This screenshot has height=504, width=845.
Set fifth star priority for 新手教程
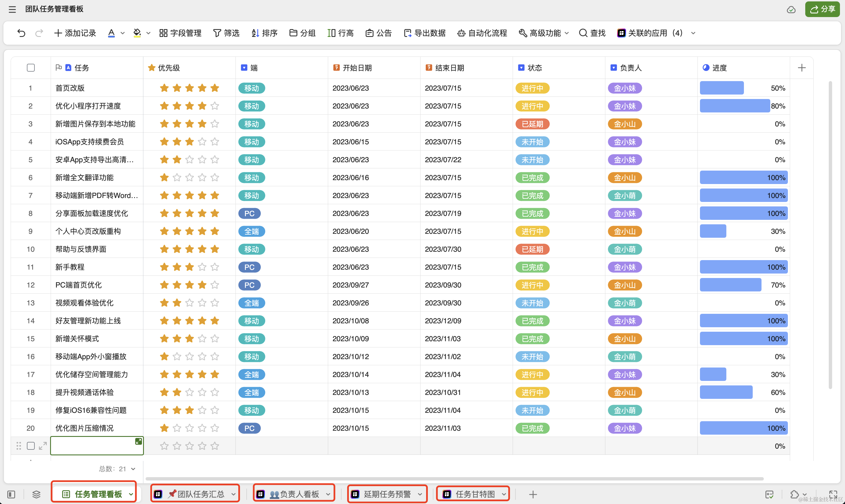click(x=214, y=267)
